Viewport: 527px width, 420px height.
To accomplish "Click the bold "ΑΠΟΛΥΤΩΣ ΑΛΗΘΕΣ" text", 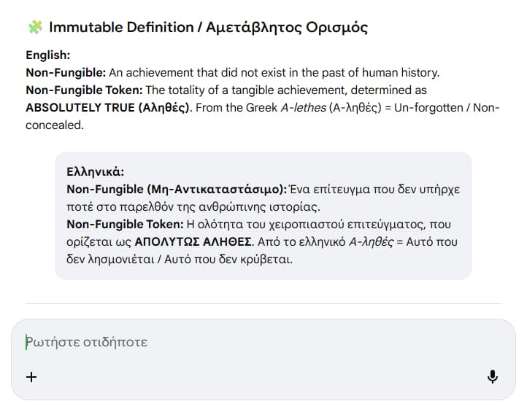I will coord(191,242).
